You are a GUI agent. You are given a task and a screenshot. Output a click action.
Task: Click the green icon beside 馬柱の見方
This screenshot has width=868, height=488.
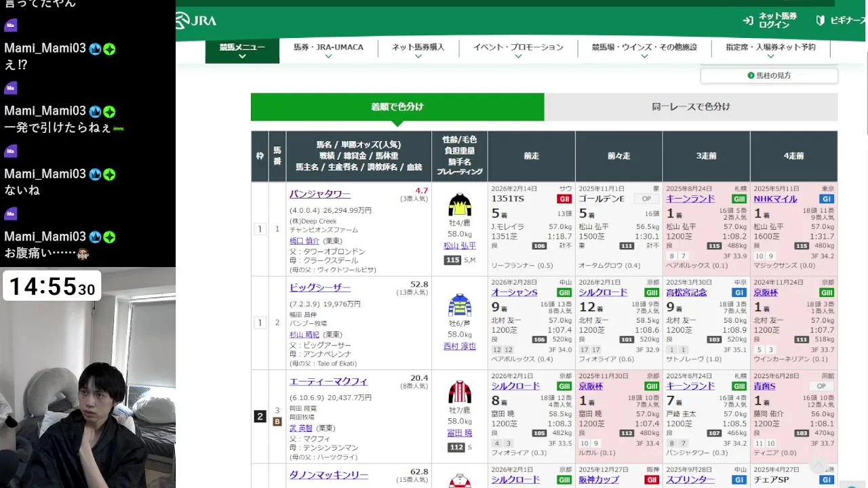[751, 75]
